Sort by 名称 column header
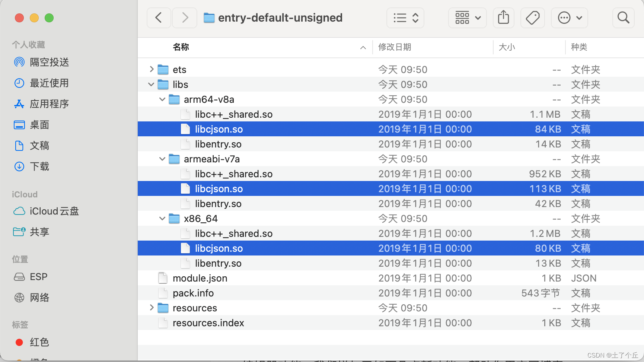The image size is (644, 362). [181, 47]
